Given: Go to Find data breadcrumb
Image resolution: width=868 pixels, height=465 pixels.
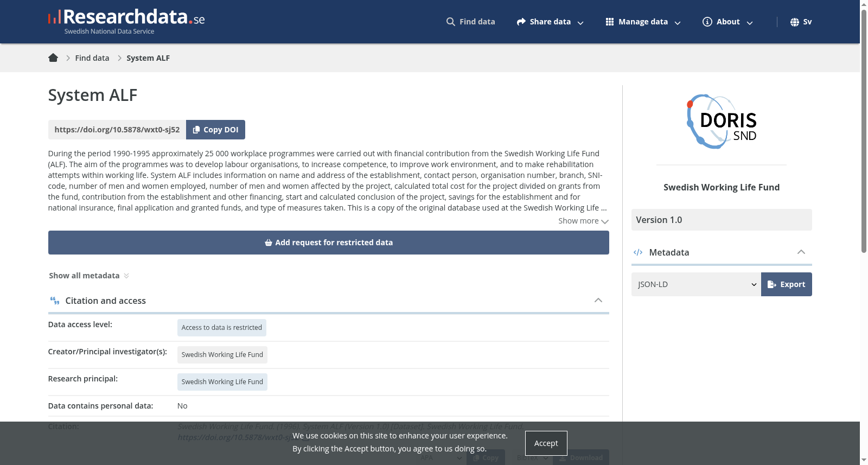Looking at the screenshot, I should pos(92,58).
